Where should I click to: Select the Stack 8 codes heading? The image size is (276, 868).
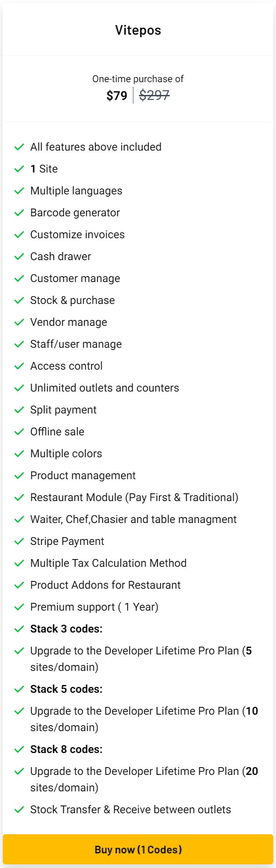66,749
